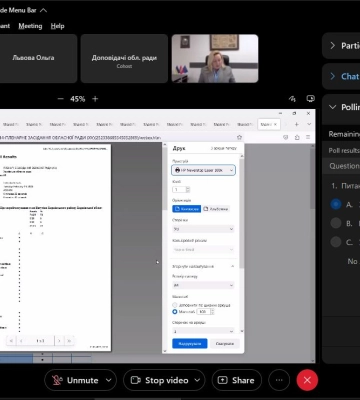Click the annotate pencil icon above shared screen
Image resolution: width=360 pixels, height=400 pixels.
pos(292,99)
